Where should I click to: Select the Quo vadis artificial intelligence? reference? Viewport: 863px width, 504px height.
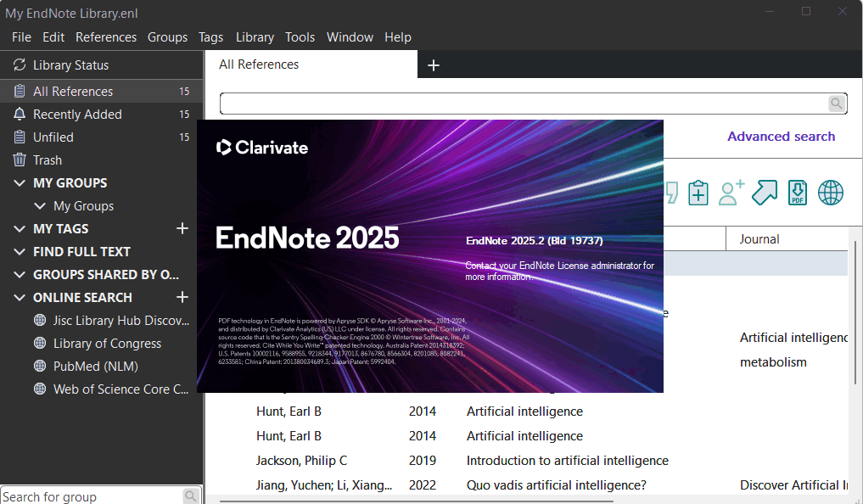tap(557, 485)
